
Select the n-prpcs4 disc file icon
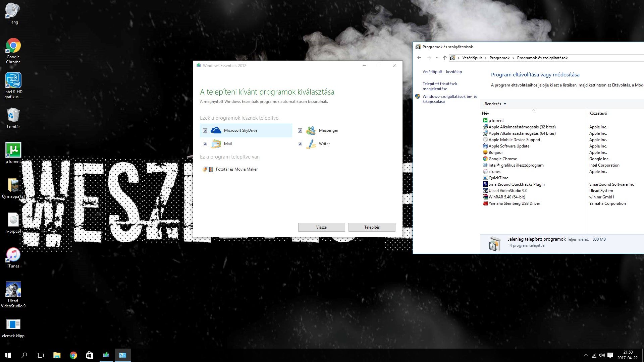pos(13,223)
